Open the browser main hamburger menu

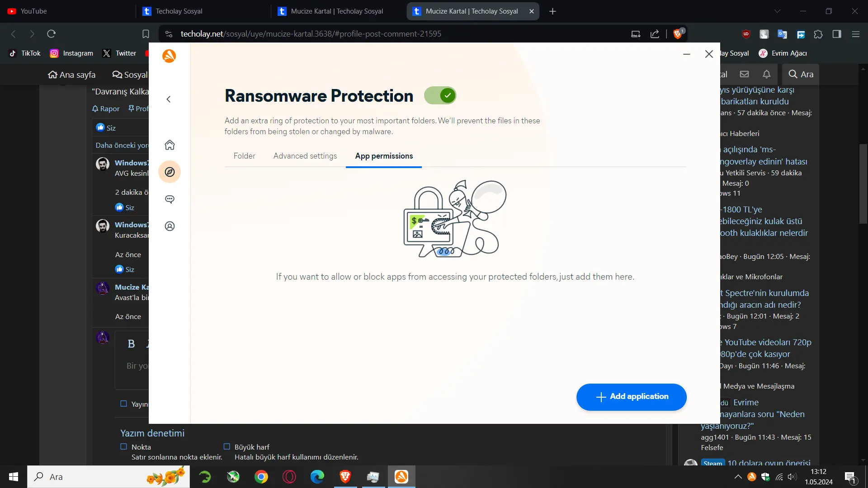855,34
